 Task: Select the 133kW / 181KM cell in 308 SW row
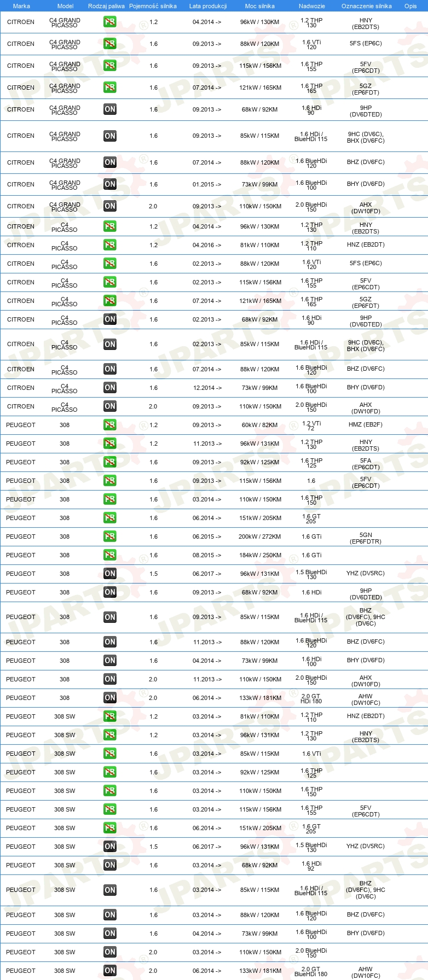[x=260, y=971]
